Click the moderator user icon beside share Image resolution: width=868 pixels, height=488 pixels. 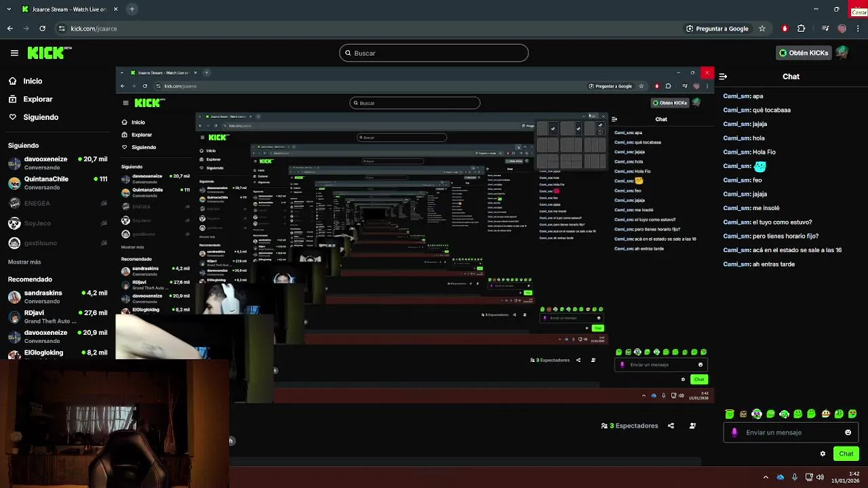pos(692,426)
